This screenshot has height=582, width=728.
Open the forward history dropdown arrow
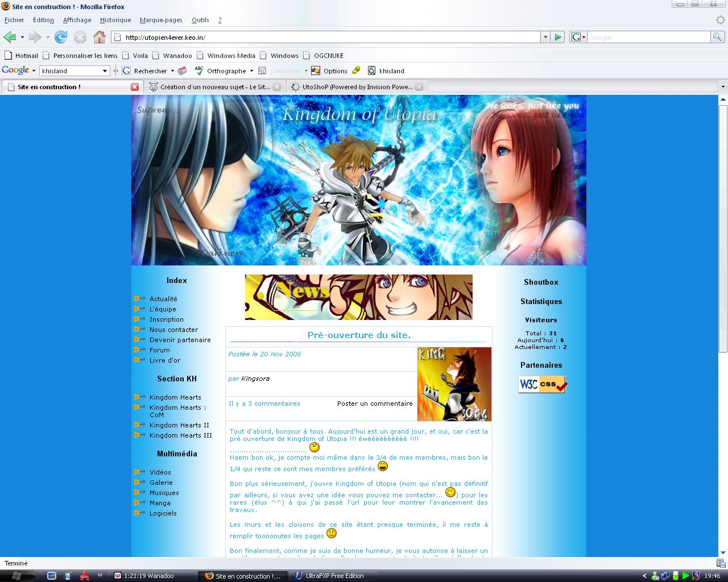[48, 37]
